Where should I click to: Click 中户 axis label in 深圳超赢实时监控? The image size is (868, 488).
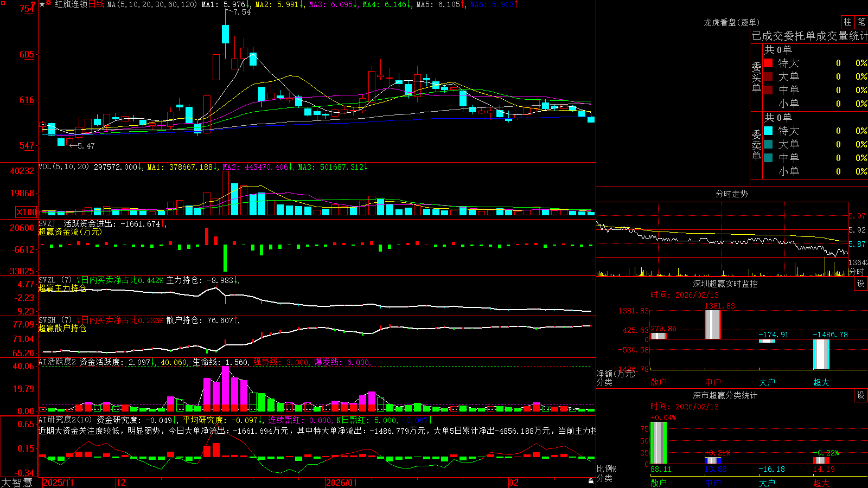[x=713, y=382]
